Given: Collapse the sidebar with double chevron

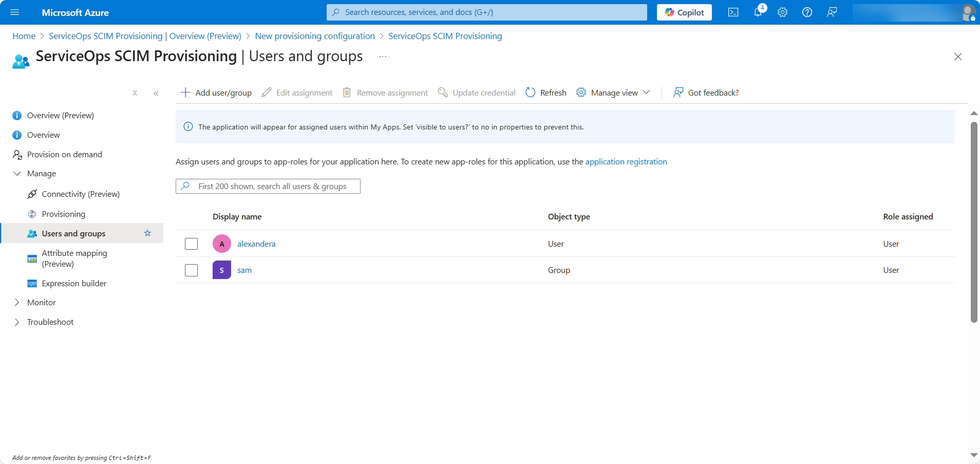Looking at the screenshot, I should [x=156, y=93].
